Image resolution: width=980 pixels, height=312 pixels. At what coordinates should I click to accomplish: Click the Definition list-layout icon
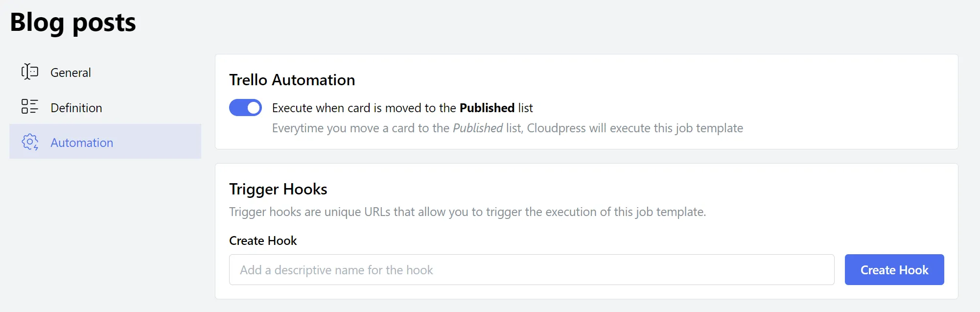pos(29,107)
